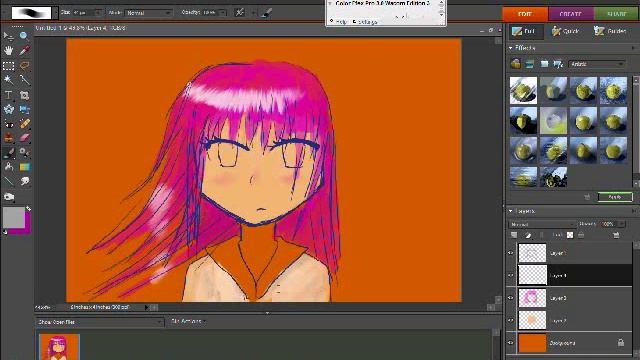Viewport: 640px width, 360px height.
Task: Toggle visibility of the topmost layer
Action: coord(511,253)
